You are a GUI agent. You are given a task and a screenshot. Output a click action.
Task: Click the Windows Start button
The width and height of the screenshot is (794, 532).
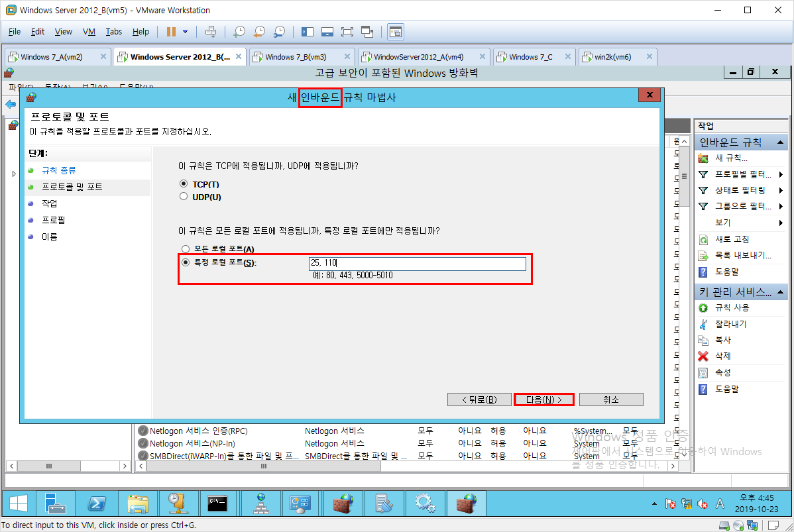click(19, 504)
